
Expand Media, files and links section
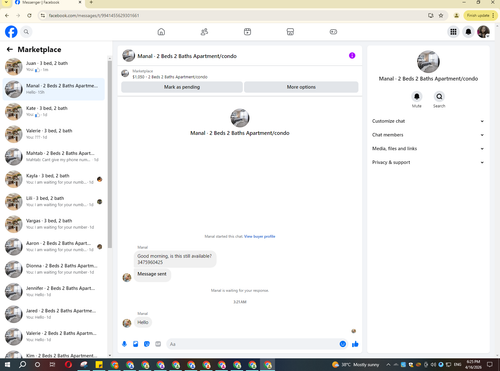pos(428,148)
